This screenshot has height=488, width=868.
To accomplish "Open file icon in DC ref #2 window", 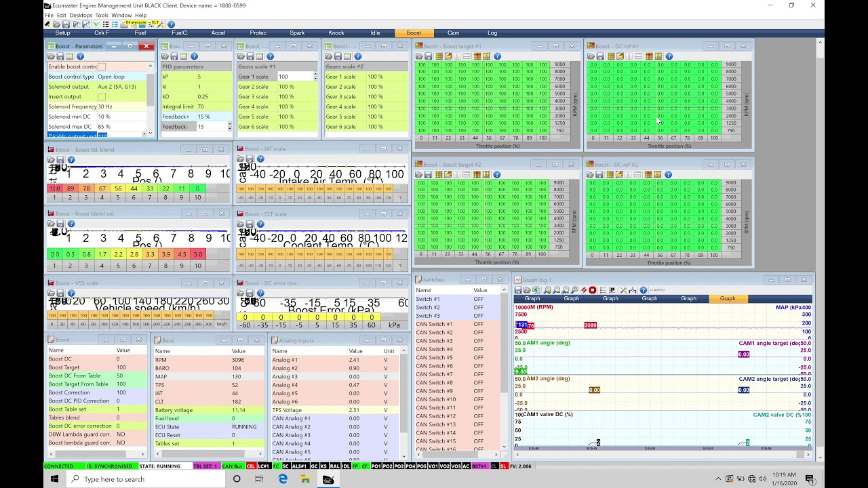I will (590, 174).
